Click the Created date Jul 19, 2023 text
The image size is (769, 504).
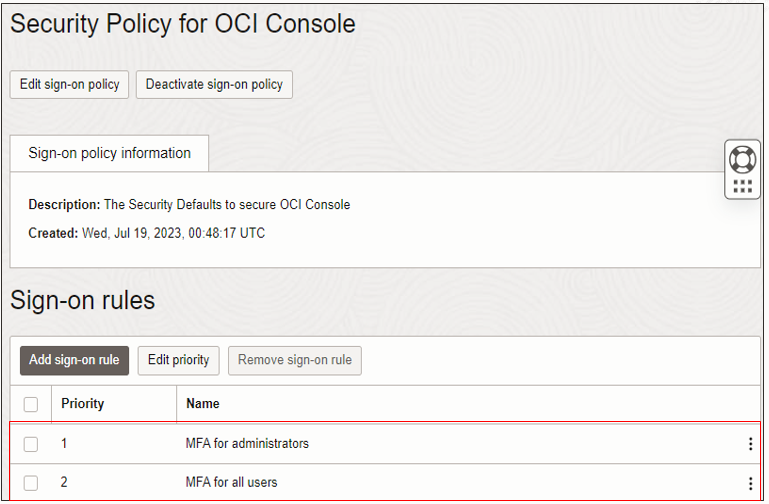point(174,233)
